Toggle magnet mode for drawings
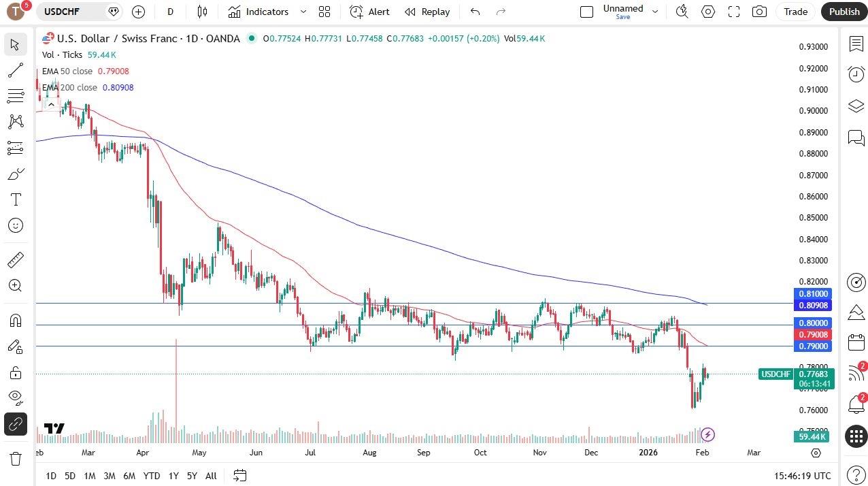This screenshot has height=486, width=868. [15, 321]
